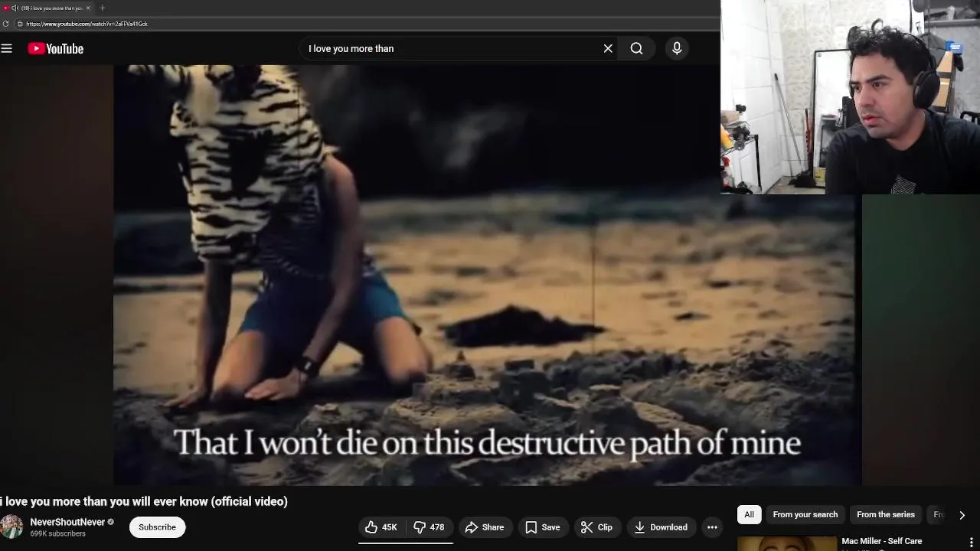Screen dimensions: 980x551
Task: View site info lock icon
Action: tap(20, 24)
